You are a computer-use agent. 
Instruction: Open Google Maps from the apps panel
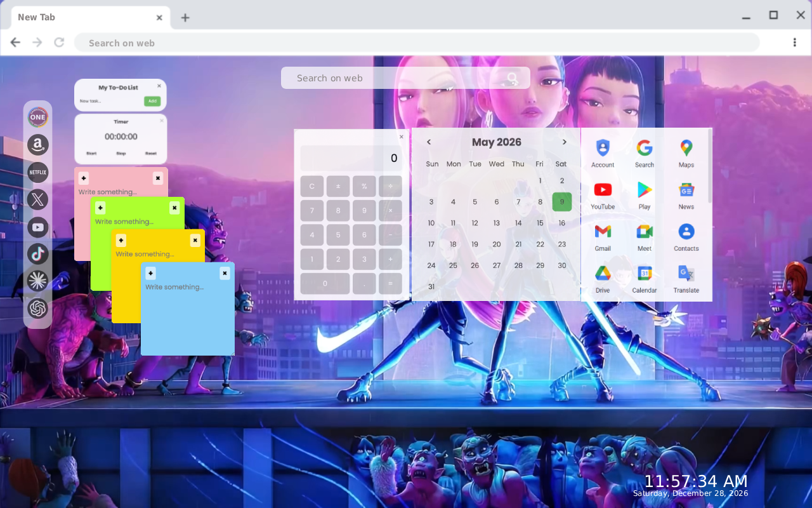pos(686,153)
